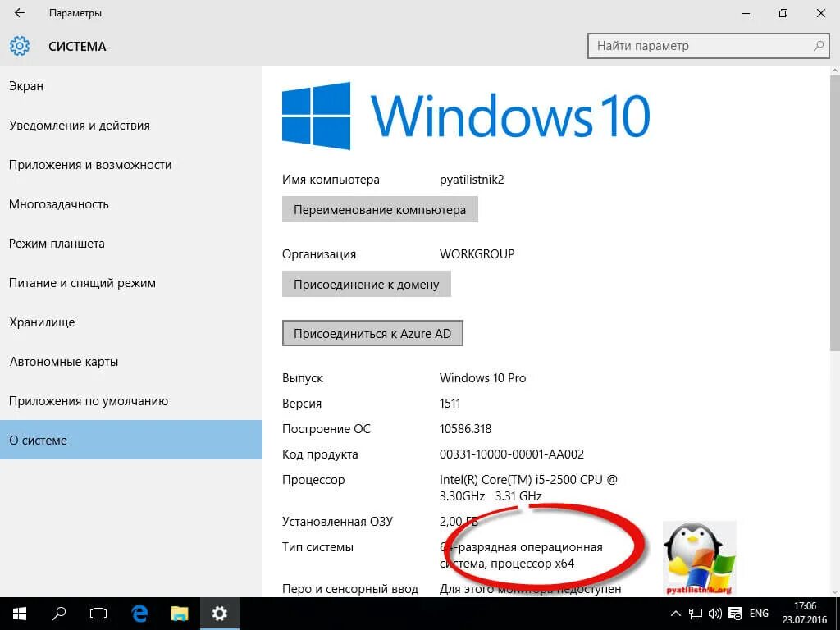Close the Параметры window
This screenshot has height=630, width=840.
coord(820,13)
